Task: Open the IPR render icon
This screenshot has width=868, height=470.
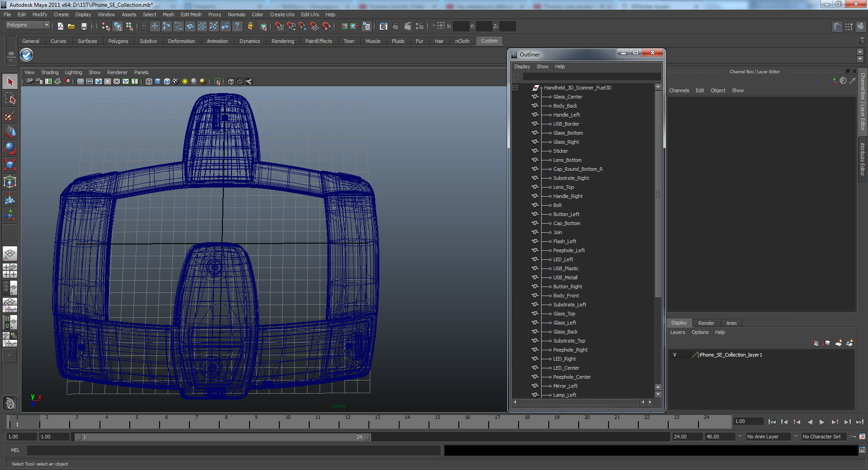Action: click(x=407, y=26)
